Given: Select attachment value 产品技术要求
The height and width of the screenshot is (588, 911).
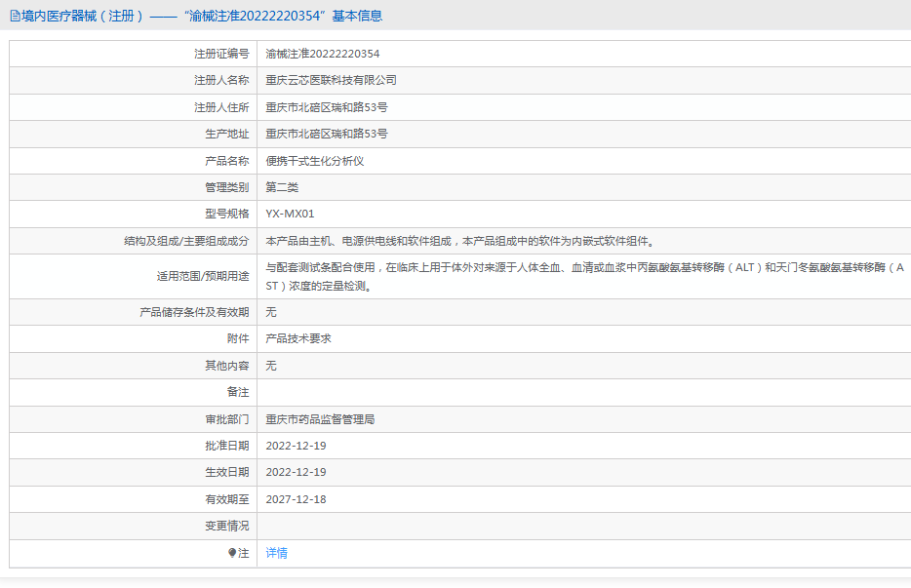Looking at the screenshot, I should click(298, 338).
